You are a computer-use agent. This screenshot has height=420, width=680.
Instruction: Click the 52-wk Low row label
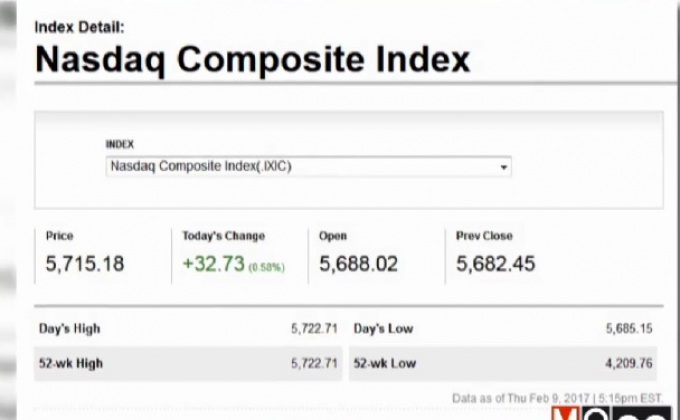tap(383, 364)
